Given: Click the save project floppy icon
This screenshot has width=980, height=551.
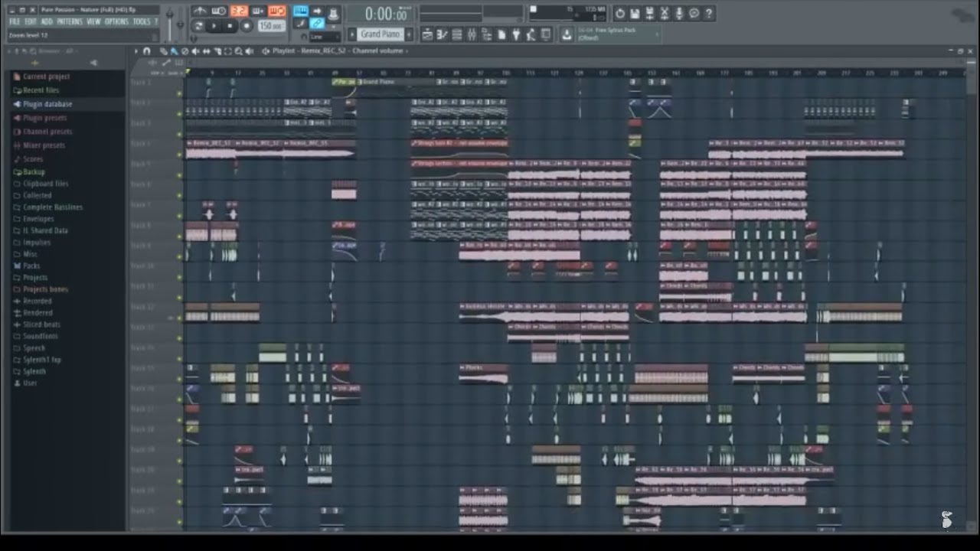Looking at the screenshot, I should tap(635, 13).
